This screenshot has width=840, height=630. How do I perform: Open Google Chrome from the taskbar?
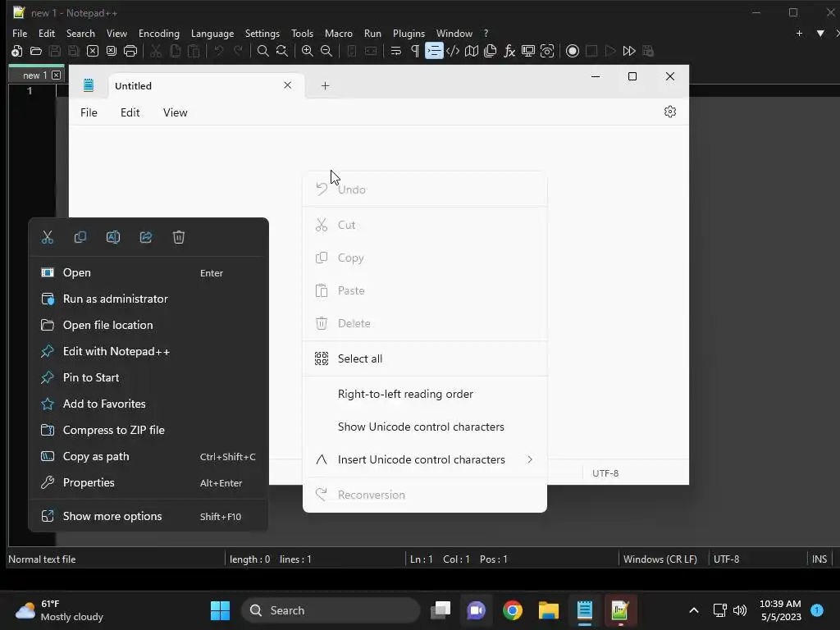tap(513, 610)
